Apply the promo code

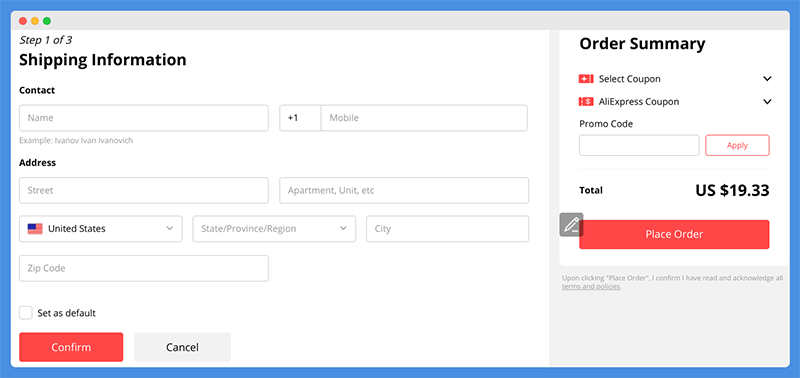(x=737, y=145)
